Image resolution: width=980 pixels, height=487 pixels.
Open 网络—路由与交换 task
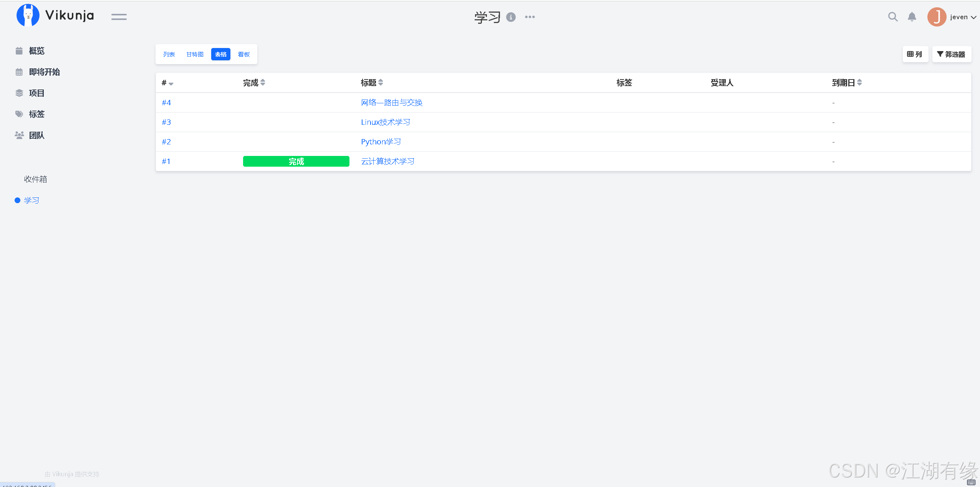392,103
